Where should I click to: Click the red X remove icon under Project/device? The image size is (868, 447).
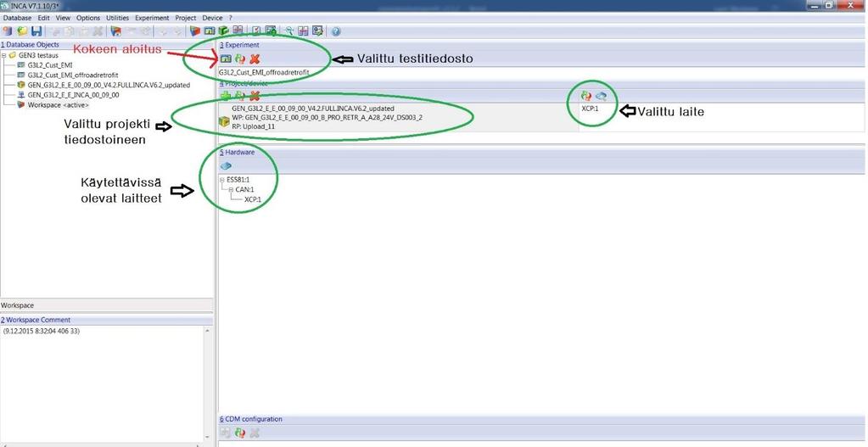[255, 96]
